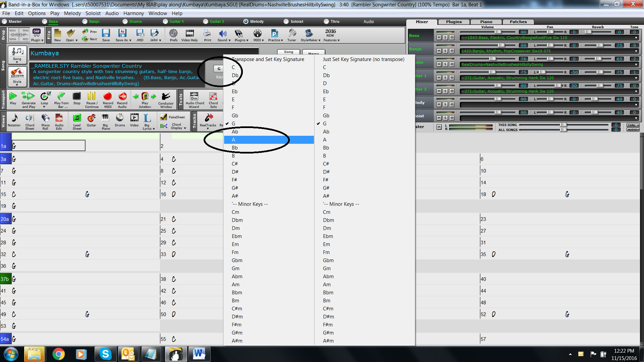Click the Stop playback icon
This screenshot has width=644, height=362.
pos(77,99)
